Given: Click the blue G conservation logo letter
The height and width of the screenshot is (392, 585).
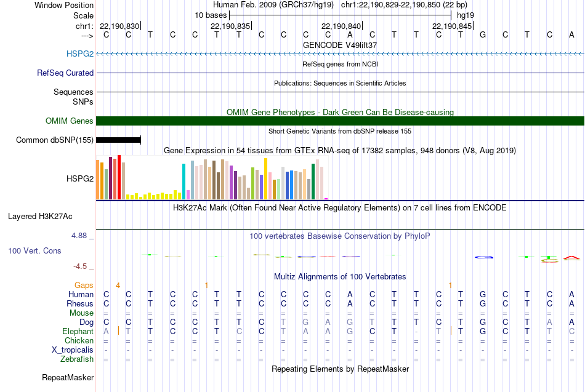Looking at the screenshot, I should coord(484,257).
